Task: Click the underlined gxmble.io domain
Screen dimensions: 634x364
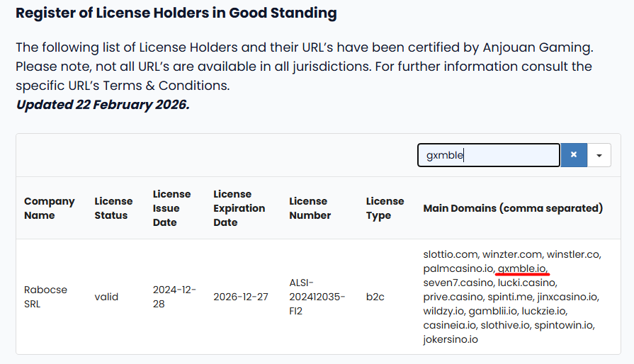Action: tap(521, 268)
